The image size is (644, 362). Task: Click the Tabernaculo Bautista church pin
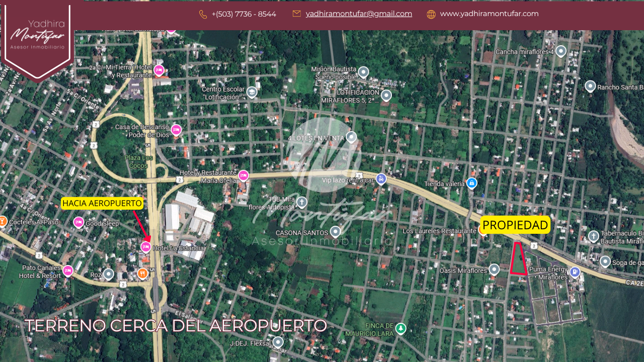pos(594,236)
